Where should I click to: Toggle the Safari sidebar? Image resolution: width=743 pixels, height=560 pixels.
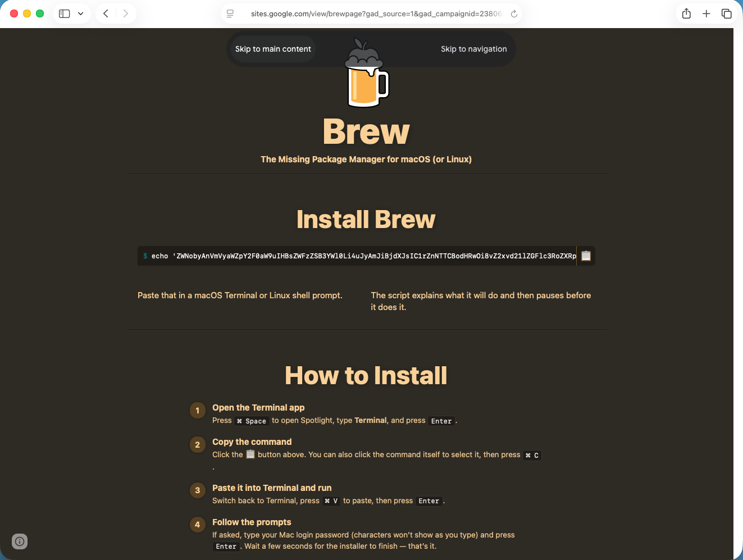coord(65,13)
